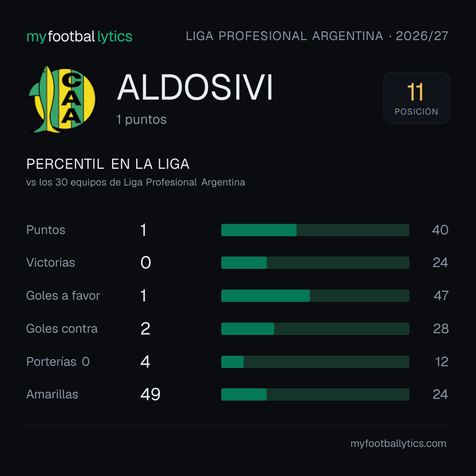Click the Liga Profesional Argentina 2026/27 label

[317, 36]
